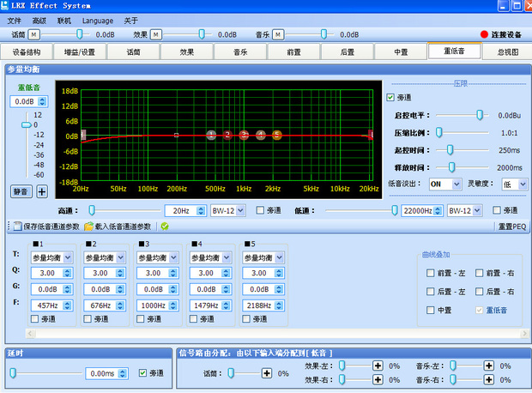Click the 启控电平 threshold slider handle
The image size is (532, 393).
(x=479, y=114)
